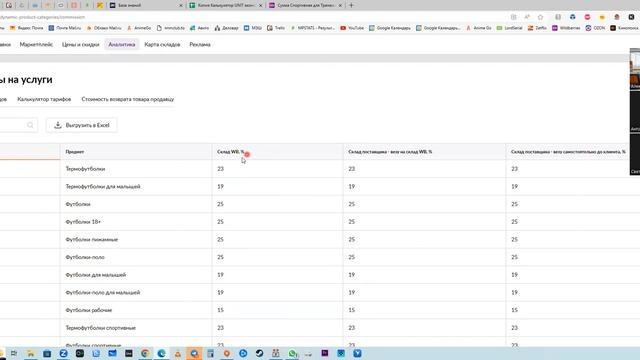
Task: Open the AnimeGo bookmark
Action: 138,28
